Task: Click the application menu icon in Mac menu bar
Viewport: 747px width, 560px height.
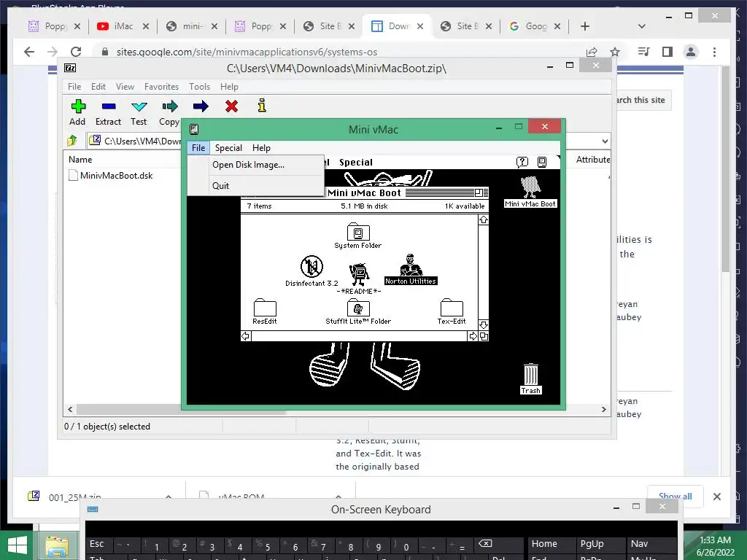Action: (542, 162)
